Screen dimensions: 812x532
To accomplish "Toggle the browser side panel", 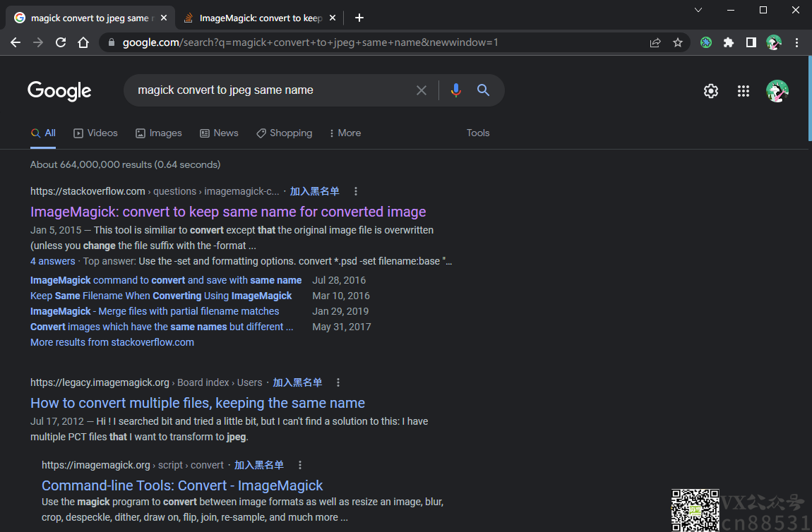I will click(751, 42).
